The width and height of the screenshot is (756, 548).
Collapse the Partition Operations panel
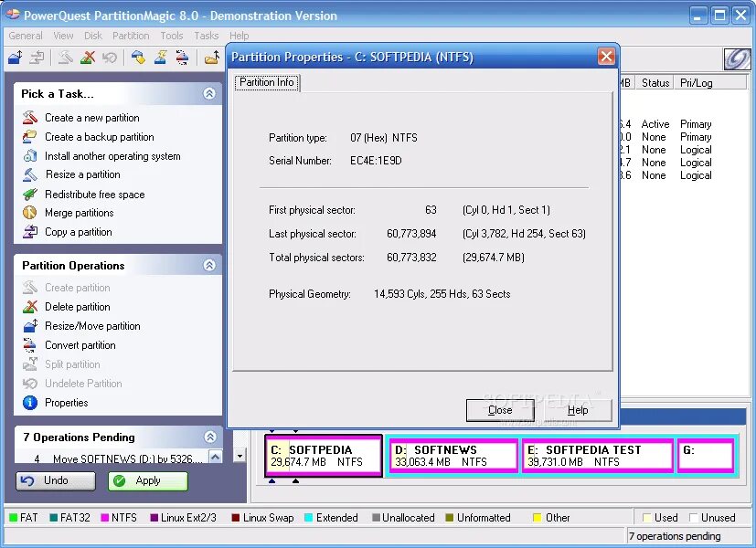point(209,265)
